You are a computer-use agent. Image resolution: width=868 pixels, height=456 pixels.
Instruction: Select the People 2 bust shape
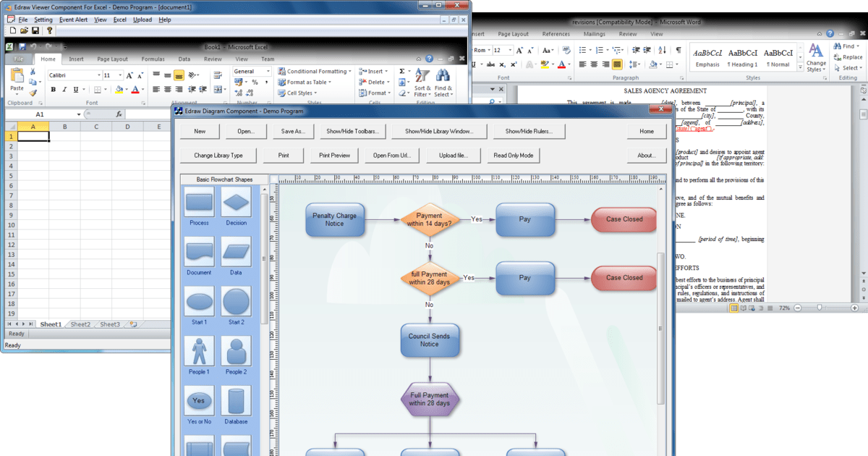[236, 351]
